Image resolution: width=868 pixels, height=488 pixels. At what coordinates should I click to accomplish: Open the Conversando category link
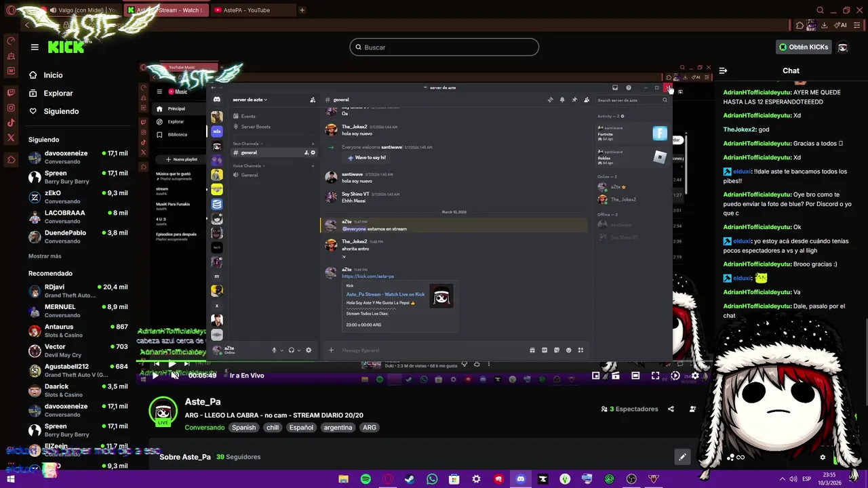(204, 428)
